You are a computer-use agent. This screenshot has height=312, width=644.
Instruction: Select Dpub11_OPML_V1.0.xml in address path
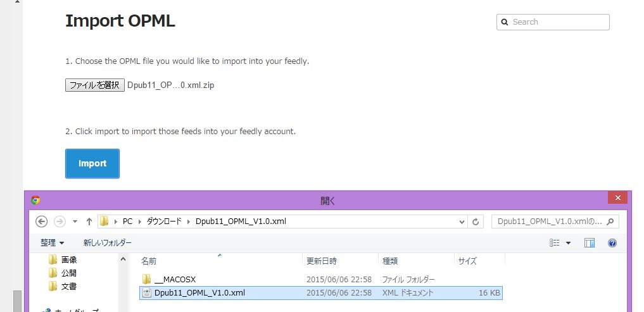(x=241, y=222)
